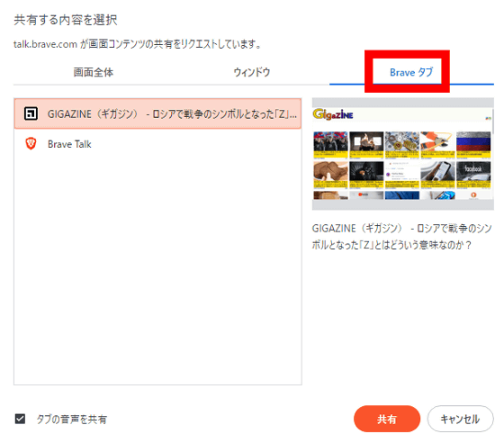The image size is (504, 443).
Task: Switch to the 画面全体 tab
Action: coord(94,72)
